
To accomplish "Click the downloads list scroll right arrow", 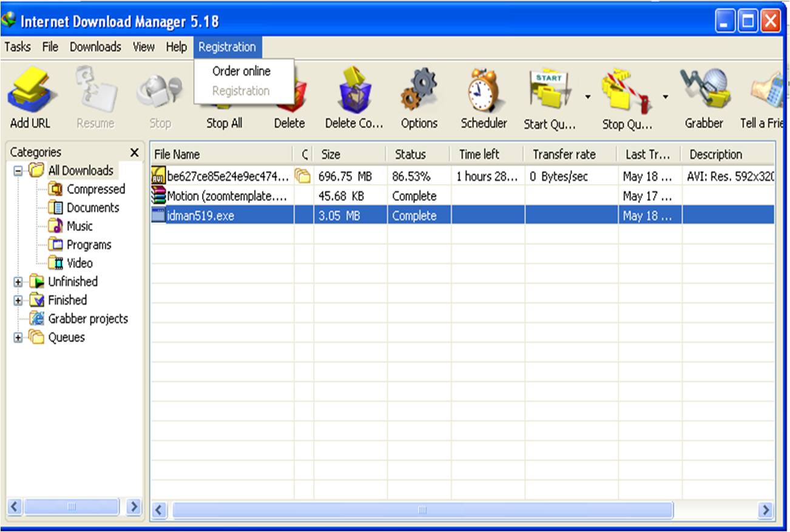I will (x=766, y=510).
